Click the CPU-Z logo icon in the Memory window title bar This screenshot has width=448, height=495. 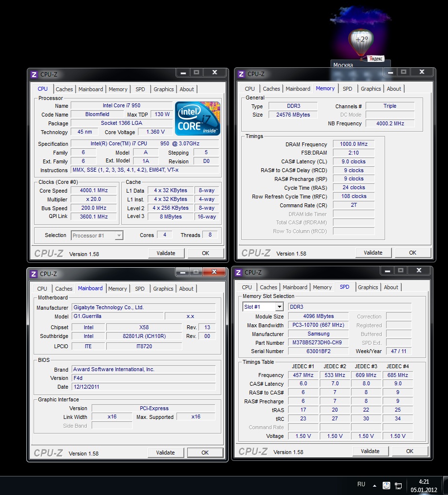coord(241,74)
